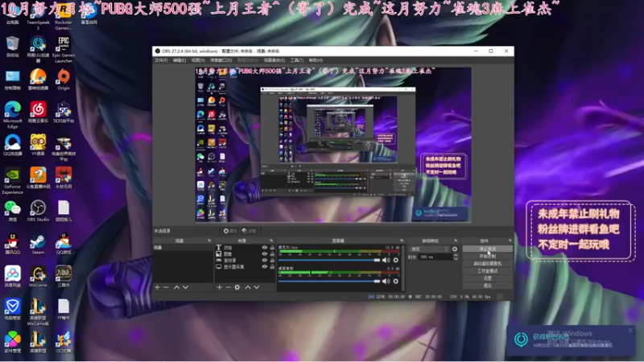This screenshot has height=362, width=644.
Task: Open the 编辑(E) menu in OBS
Action: (179, 60)
